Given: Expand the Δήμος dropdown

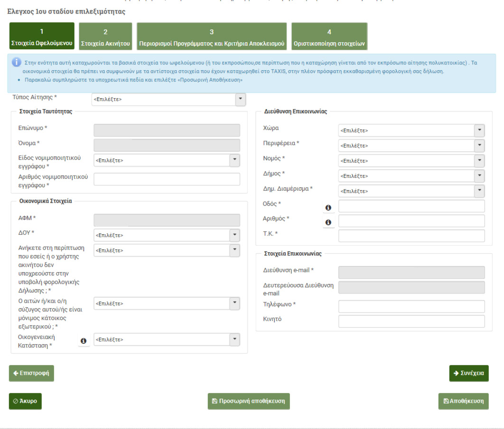Looking at the screenshot, I should tap(411, 176).
